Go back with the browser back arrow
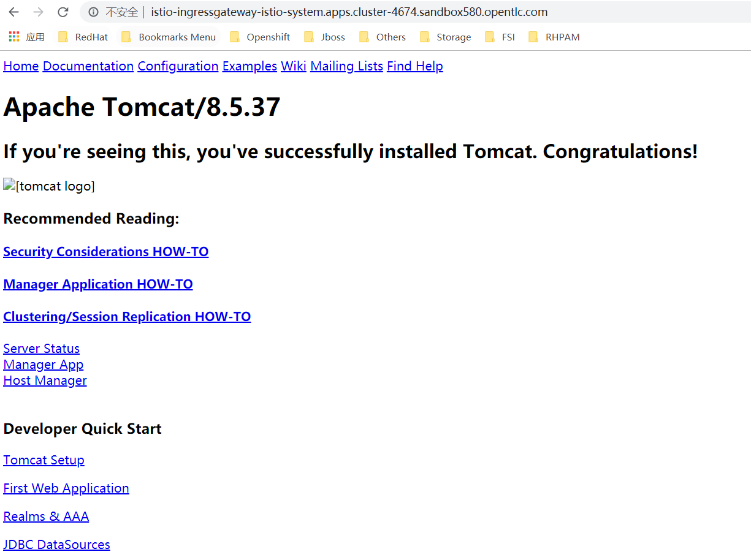The image size is (751, 560). click(x=13, y=12)
